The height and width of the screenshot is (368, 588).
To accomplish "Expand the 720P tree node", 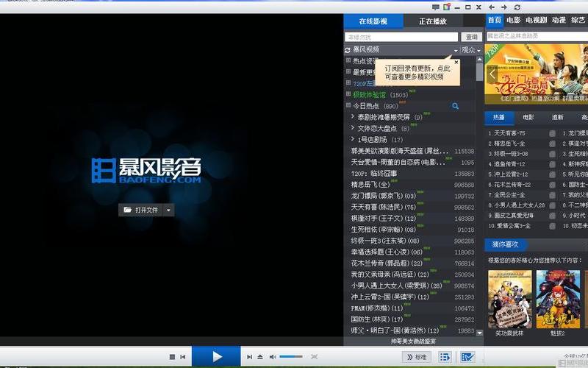I will click(348, 82).
